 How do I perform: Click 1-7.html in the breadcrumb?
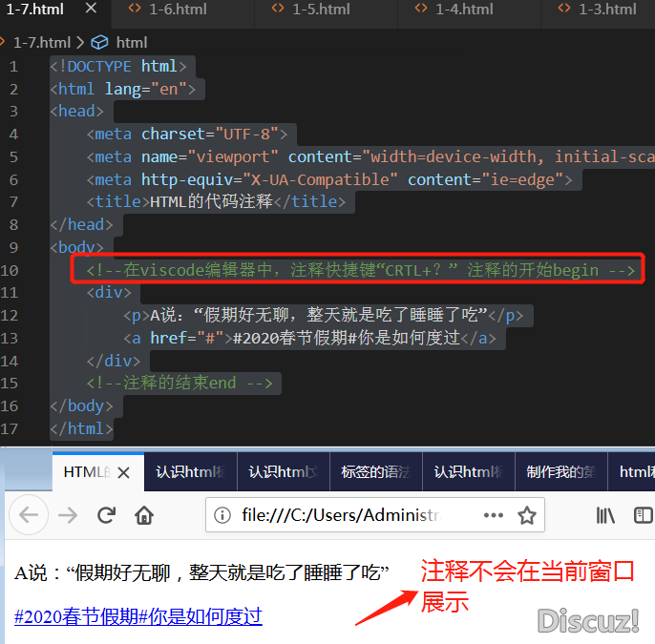pyautogui.click(x=42, y=43)
